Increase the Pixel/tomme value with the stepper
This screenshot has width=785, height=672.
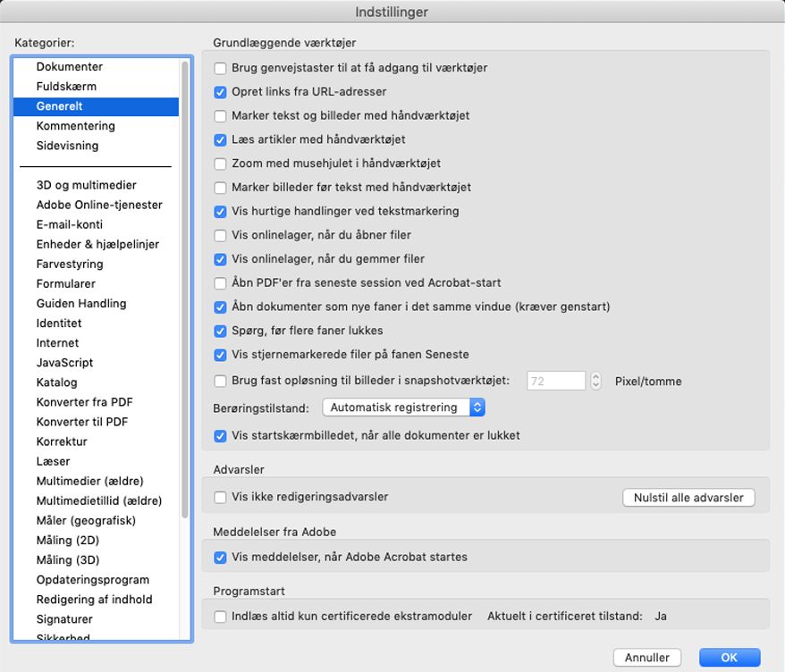pos(595,376)
